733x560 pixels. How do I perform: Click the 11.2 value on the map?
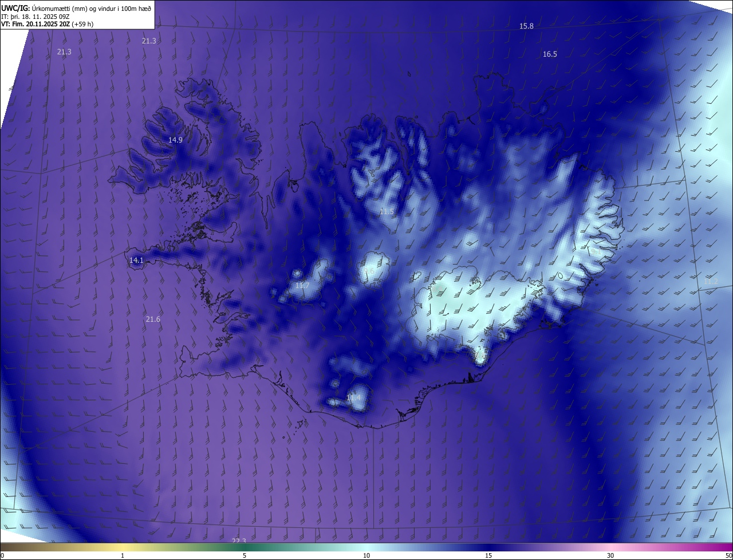click(711, 281)
